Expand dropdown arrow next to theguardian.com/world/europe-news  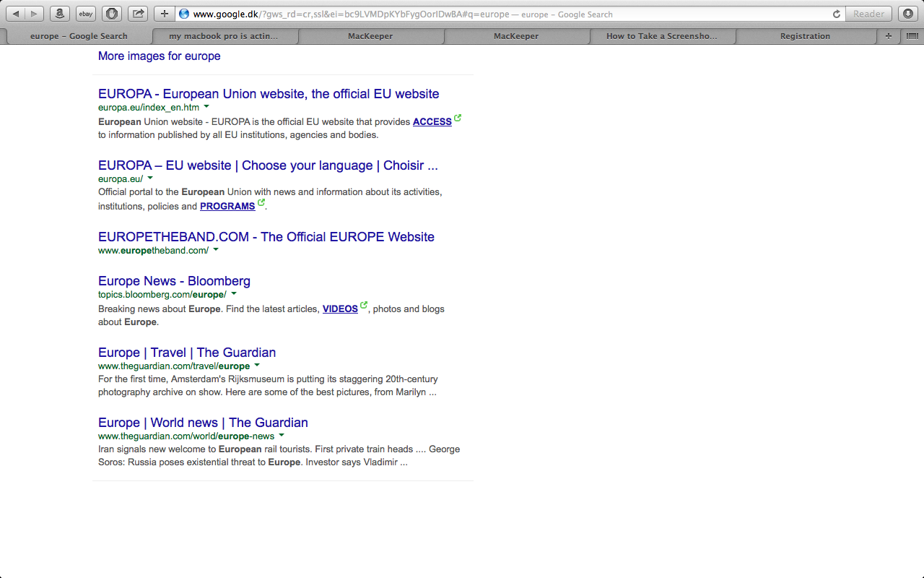[282, 436]
